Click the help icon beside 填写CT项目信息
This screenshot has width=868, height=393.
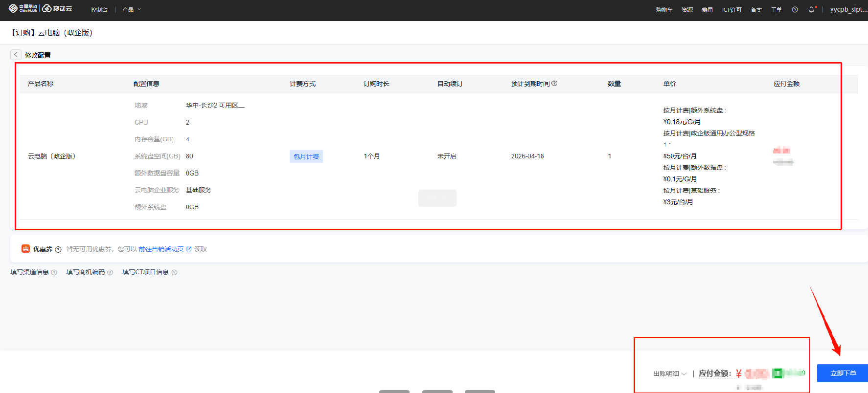[x=174, y=272]
